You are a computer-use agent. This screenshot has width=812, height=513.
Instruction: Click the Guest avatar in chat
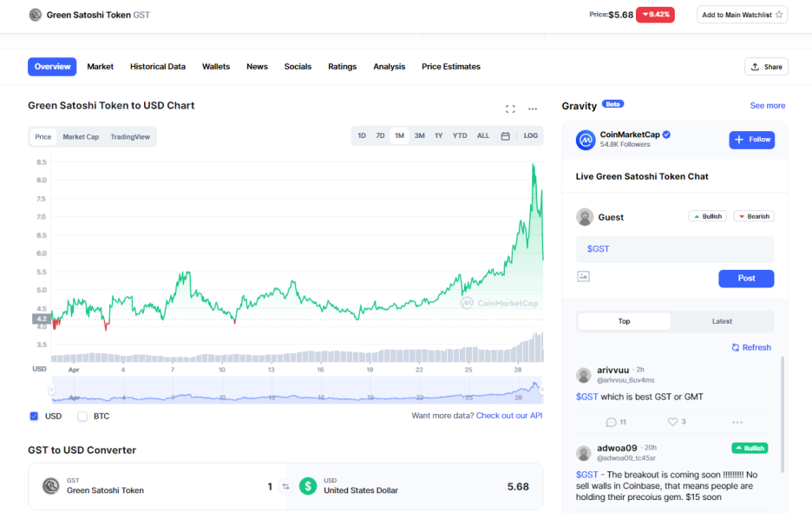[585, 217]
